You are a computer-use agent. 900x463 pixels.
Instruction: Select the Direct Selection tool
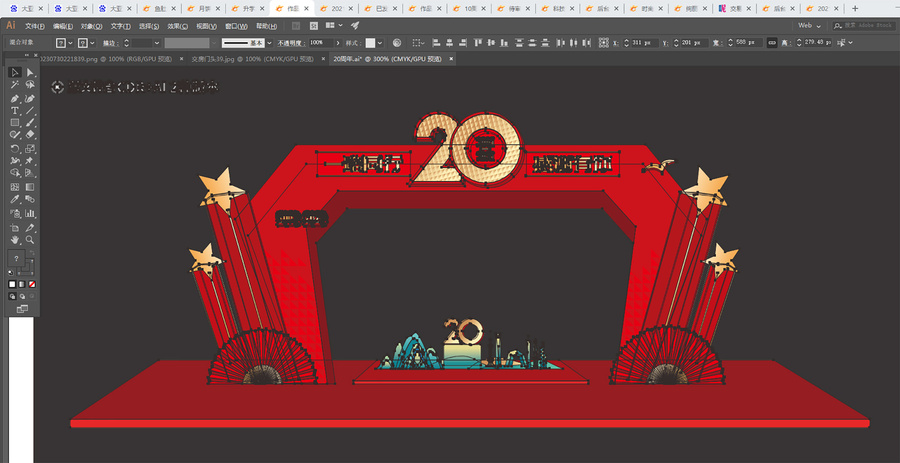click(30, 72)
